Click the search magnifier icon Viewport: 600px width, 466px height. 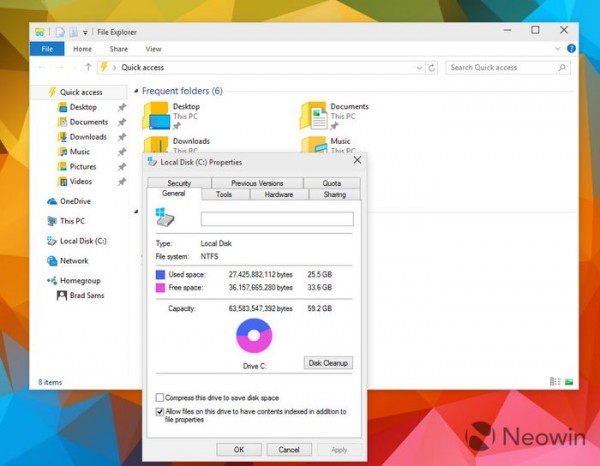pos(562,68)
